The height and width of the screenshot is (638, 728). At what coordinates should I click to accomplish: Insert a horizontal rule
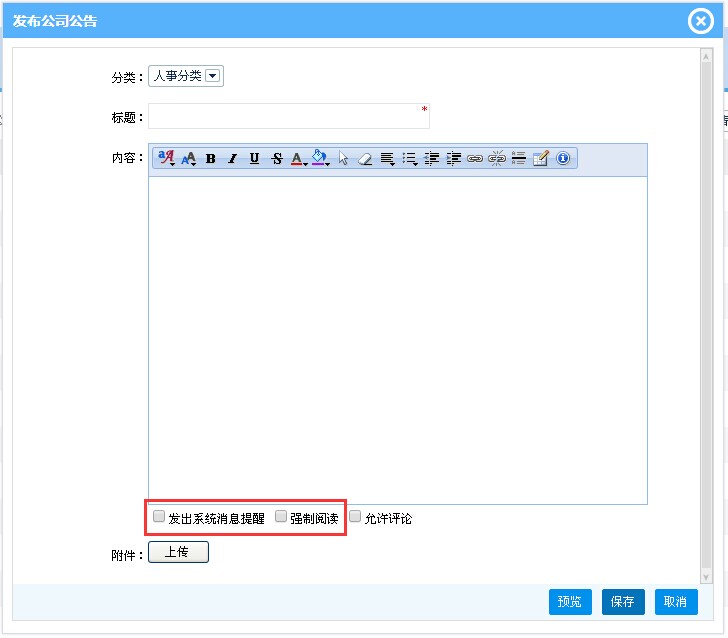(x=518, y=158)
